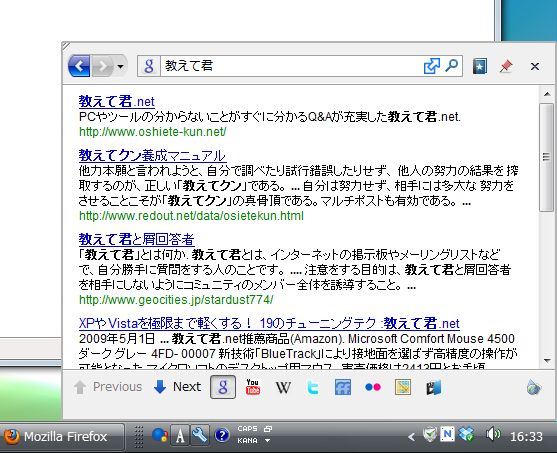Screen dimensions: 557x453
Task: Click the geocities.jp/stardust774 URL text
Action: 176,300
